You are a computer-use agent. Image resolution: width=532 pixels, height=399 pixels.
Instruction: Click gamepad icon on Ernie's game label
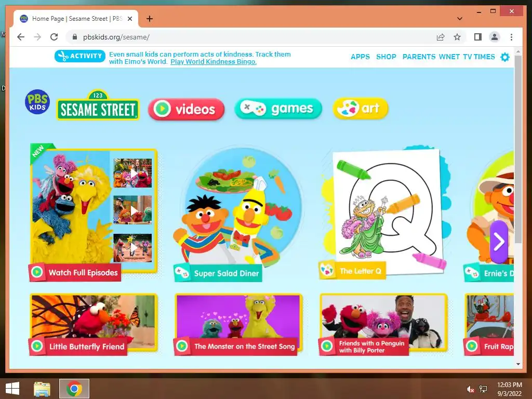[x=472, y=273]
